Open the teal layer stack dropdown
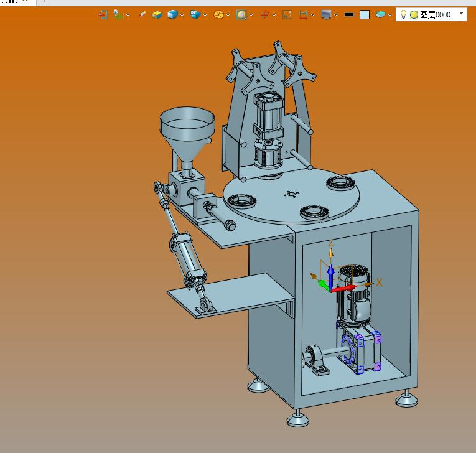The height and width of the screenshot is (453, 476). coord(390,15)
